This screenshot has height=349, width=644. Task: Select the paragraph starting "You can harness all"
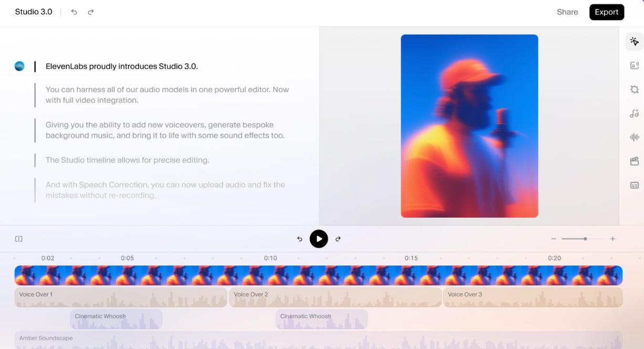tap(167, 95)
